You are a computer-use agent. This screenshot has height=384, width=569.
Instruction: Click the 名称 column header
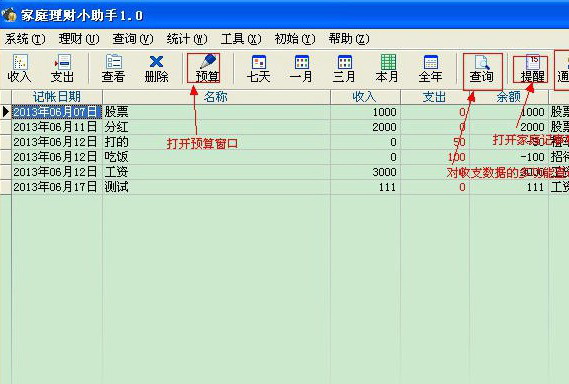pyautogui.click(x=216, y=97)
